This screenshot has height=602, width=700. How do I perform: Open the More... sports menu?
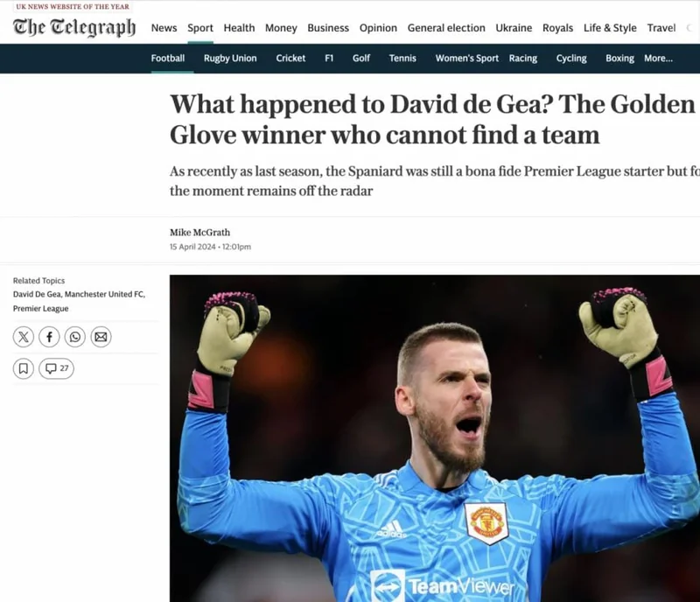658,58
